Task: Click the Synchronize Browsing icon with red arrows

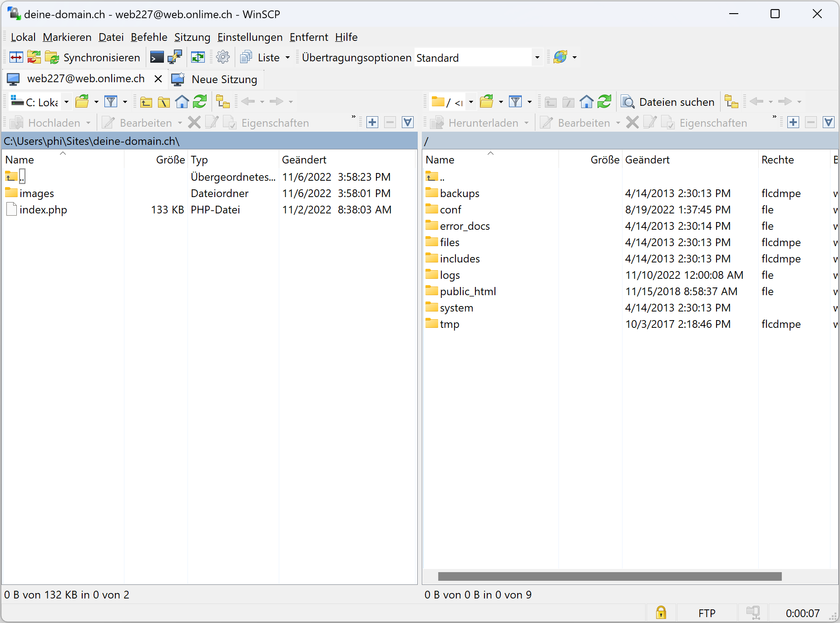Action: click(34, 57)
